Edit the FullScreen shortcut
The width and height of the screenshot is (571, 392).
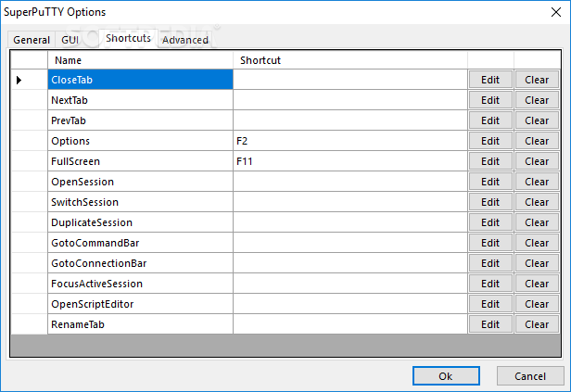[490, 161]
